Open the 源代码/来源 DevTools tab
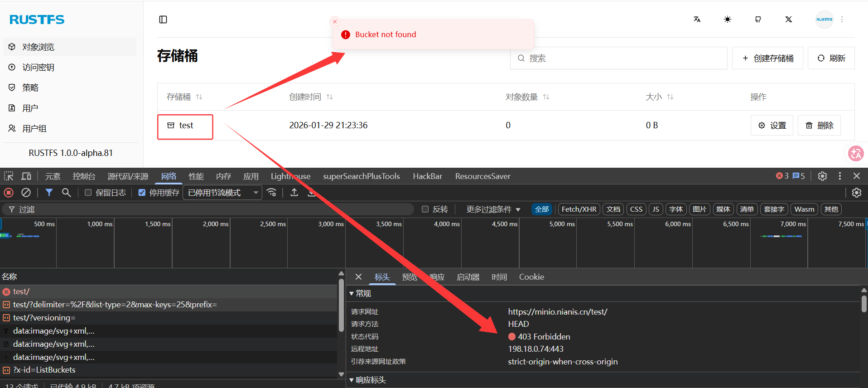 [x=128, y=176]
